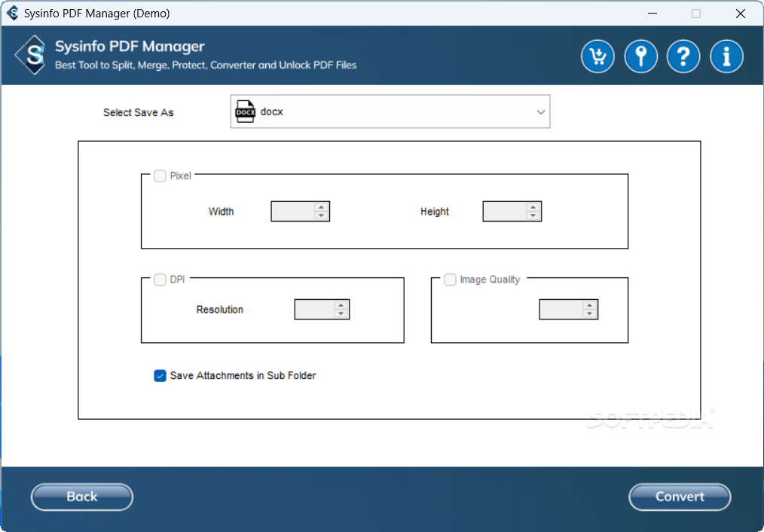Decrease the Height spinner value
Viewport: 764px width, 532px height.
click(533, 216)
